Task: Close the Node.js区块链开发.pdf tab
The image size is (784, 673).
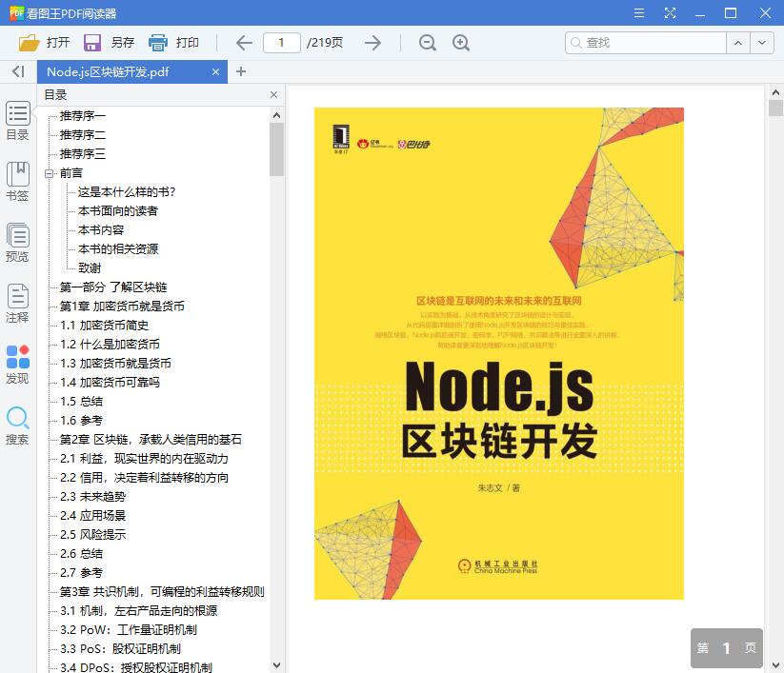Action: point(215,72)
